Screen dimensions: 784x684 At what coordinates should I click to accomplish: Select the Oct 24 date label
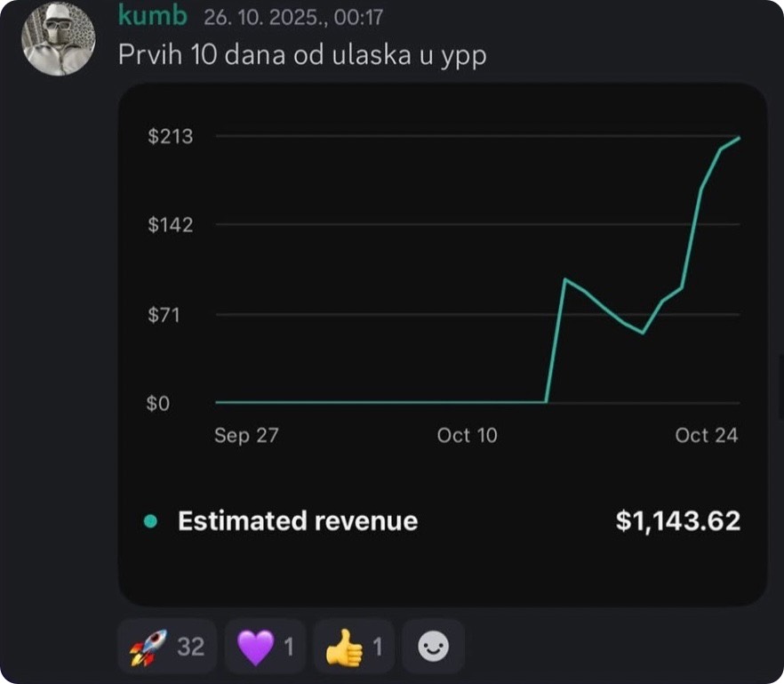[707, 436]
